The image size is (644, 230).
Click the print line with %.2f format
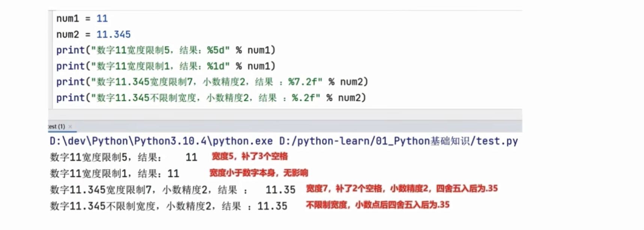211,98
